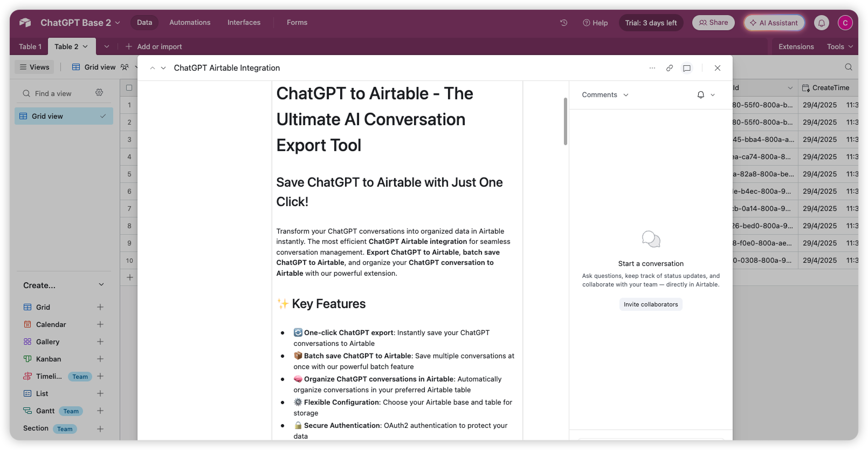868x450 pixels.
Task: Open the Forms tab
Action: coord(297,23)
